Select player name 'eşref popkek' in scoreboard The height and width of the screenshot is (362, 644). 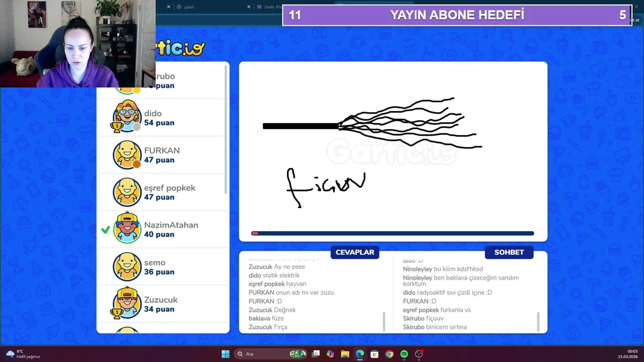point(170,188)
